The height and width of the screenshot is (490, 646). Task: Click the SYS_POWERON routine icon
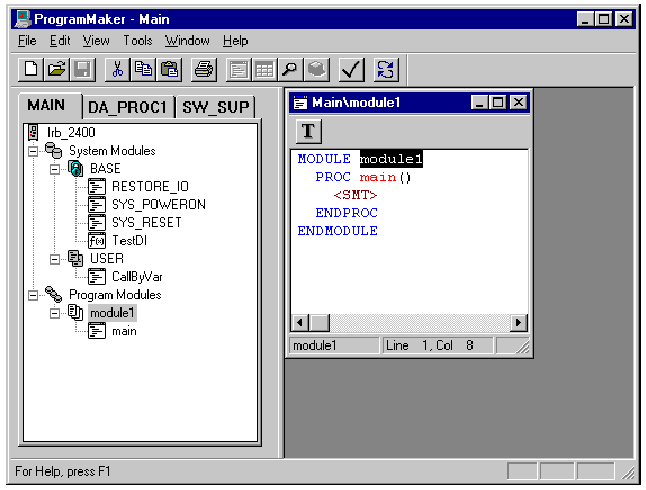pos(97,204)
